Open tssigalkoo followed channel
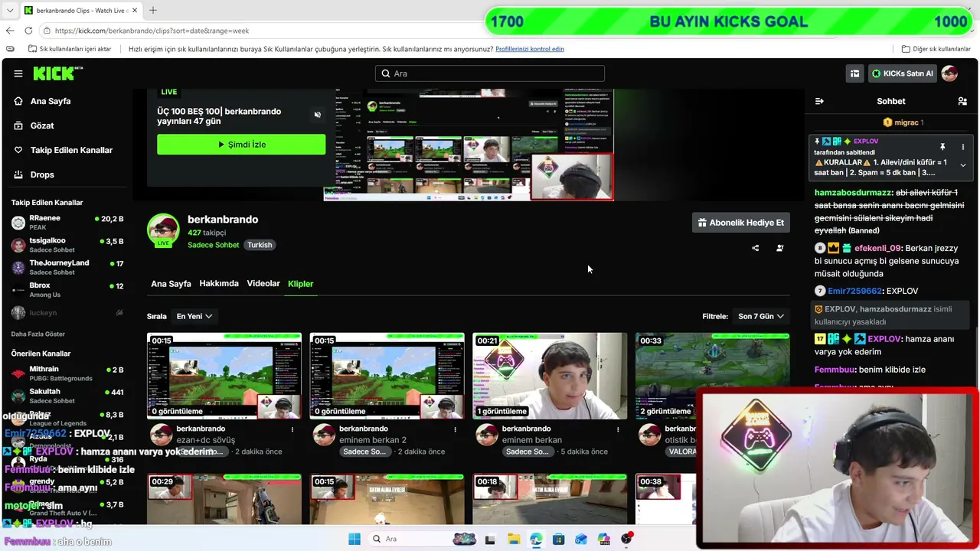 67,245
